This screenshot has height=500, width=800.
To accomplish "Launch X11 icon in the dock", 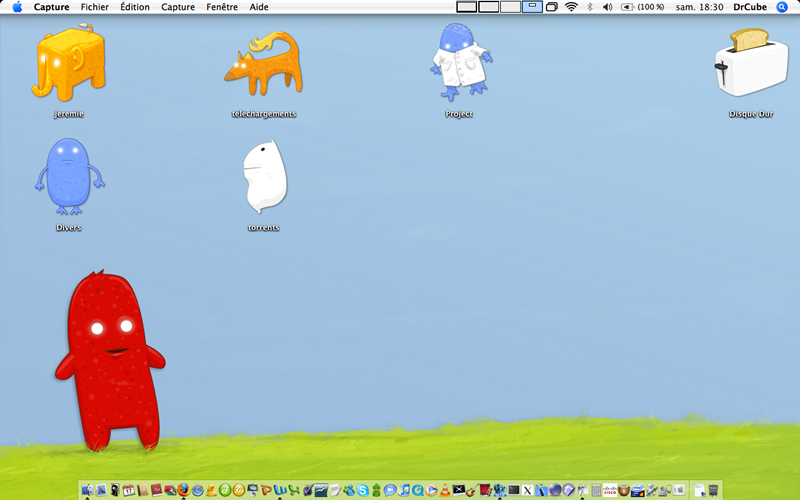I will pyautogui.click(x=528, y=490).
